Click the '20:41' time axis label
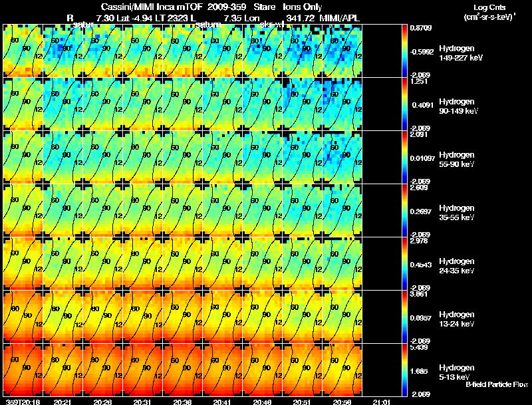 [222, 402]
